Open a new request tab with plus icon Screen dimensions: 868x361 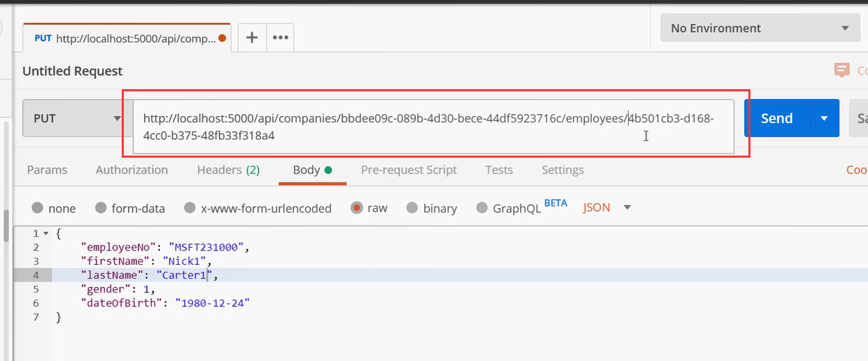tap(252, 38)
